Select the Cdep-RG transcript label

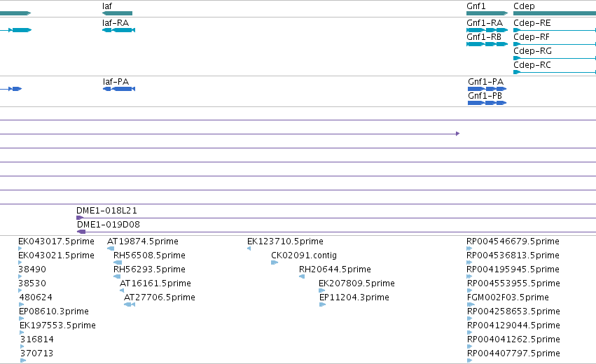tap(532, 51)
